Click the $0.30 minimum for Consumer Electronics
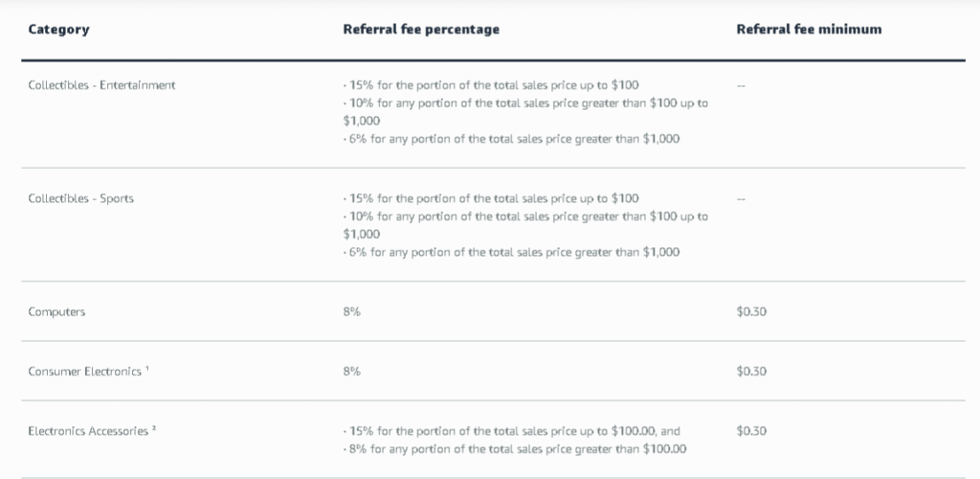 click(751, 372)
